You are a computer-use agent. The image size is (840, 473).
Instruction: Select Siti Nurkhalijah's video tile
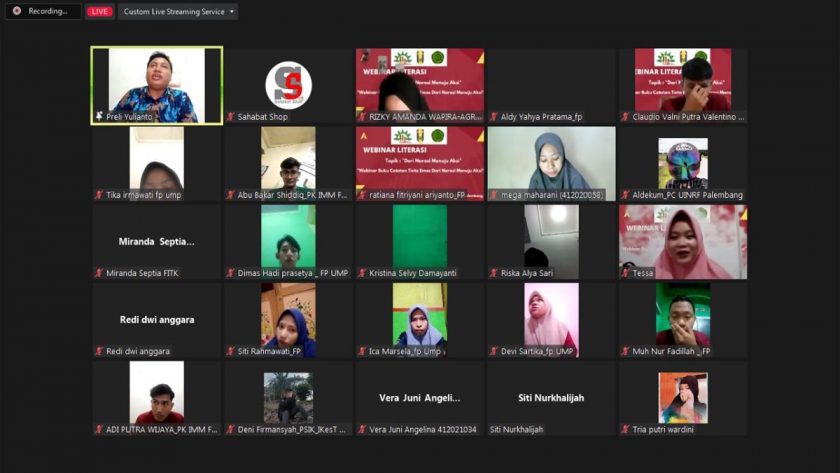(x=551, y=398)
